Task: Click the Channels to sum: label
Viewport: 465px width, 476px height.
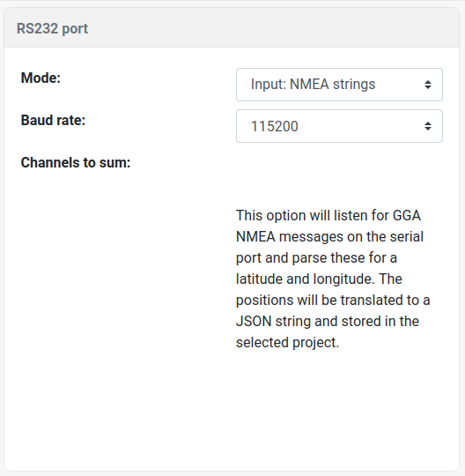Action: pyautogui.click(x=76, y=162)
